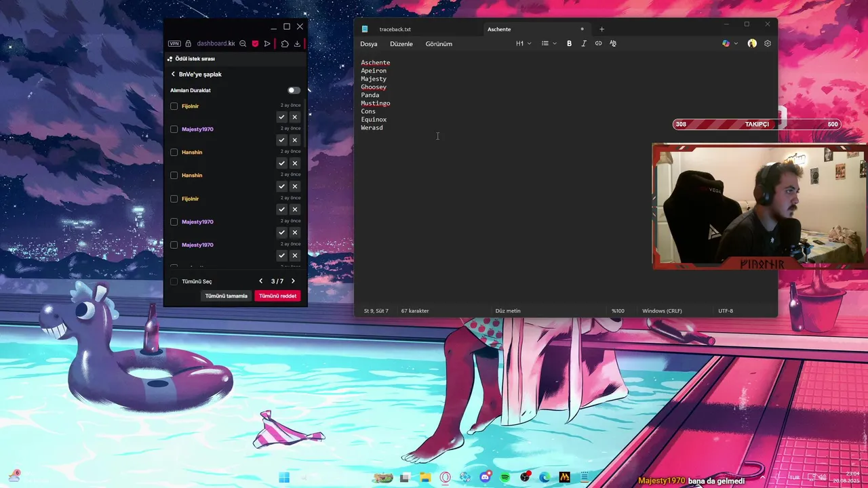Open UTF-8 encoding selector
The height and width of the screenshot is (488, 868).
pos(726,311)
